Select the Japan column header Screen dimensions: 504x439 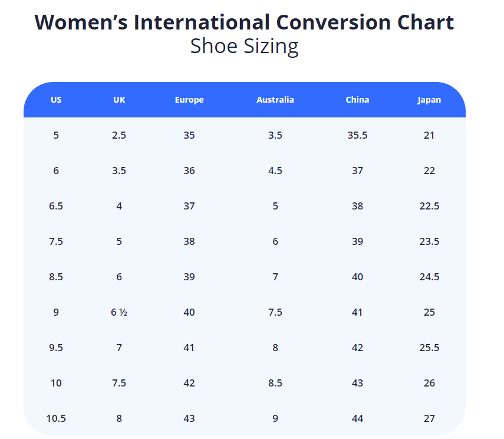click(x=429, y=100)
